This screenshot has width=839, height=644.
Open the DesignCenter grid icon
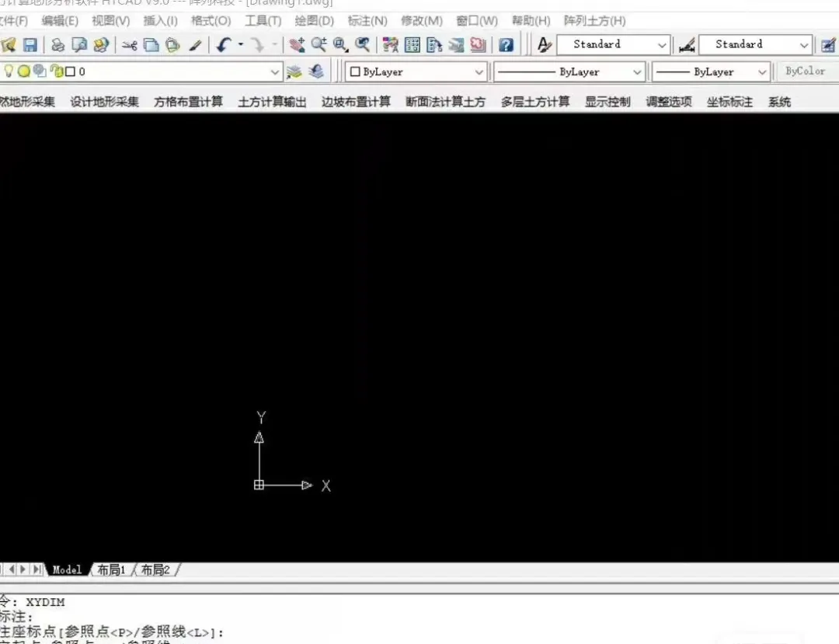tap(413, 45)
